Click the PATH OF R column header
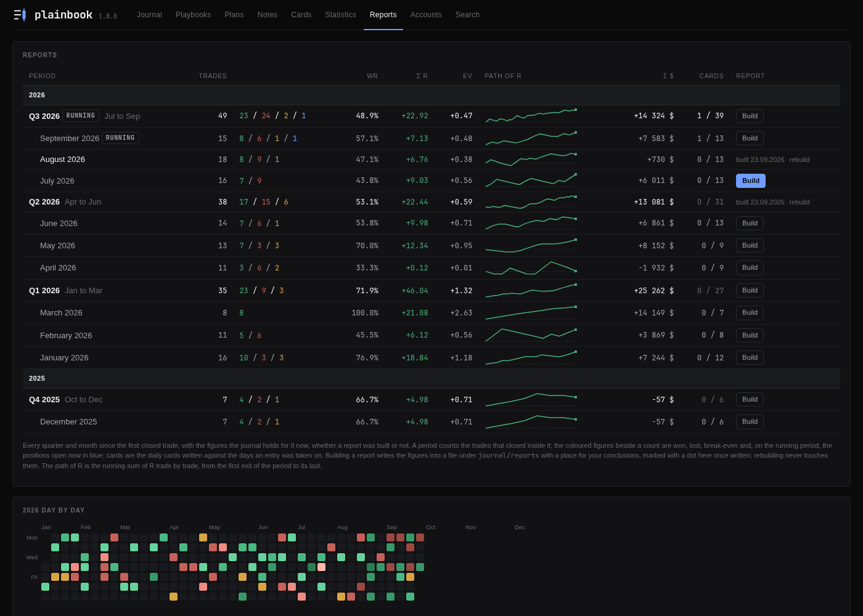863x616 pixels. pyautogui.click(x=503, y=76)
